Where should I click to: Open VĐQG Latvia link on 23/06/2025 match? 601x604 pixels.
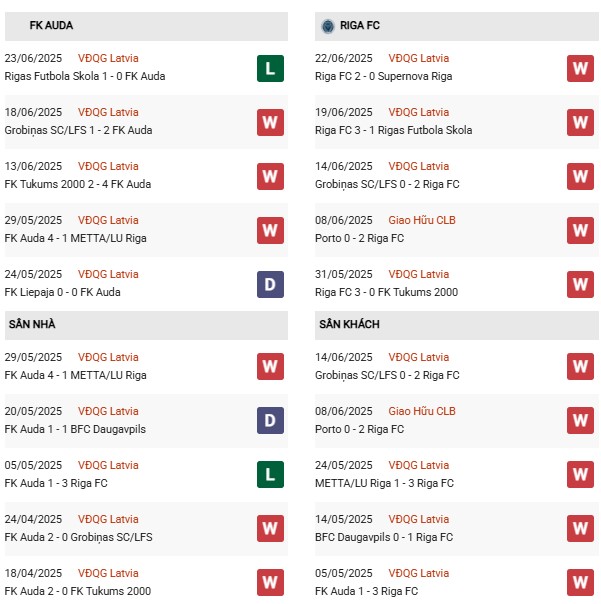(x=108, y=58)
